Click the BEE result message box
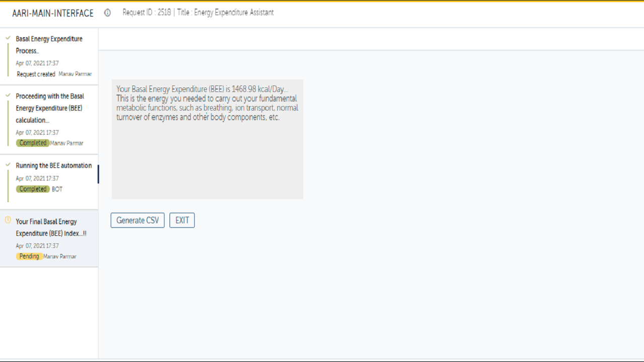Image resolution: width=644 pixels, height=362 pixels. pos(207,139)
